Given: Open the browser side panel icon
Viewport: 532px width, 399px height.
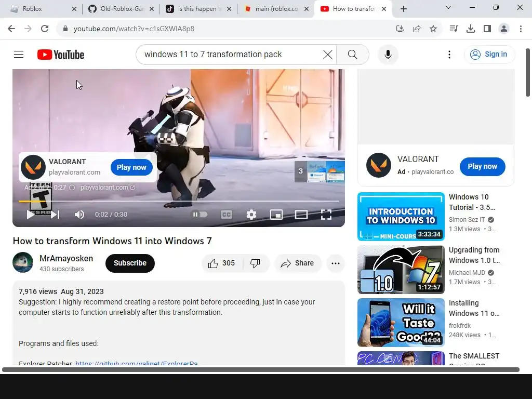Looking at the screenshot, I should 487,29.
